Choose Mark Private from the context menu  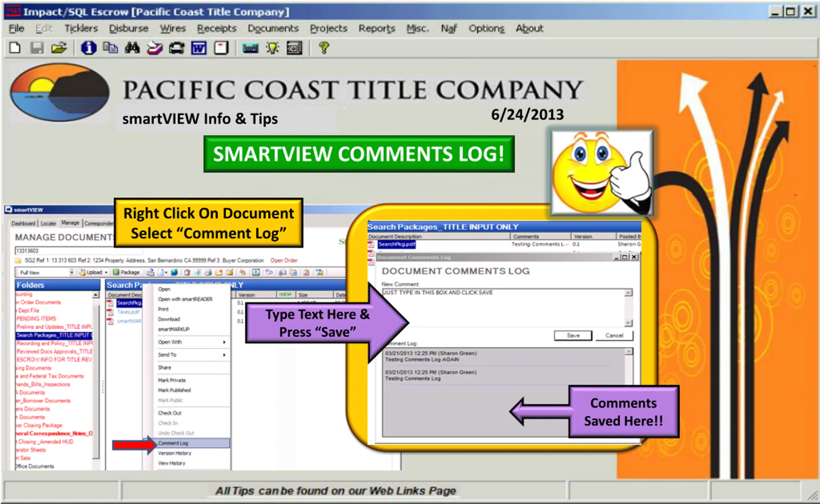pos(172,380)
